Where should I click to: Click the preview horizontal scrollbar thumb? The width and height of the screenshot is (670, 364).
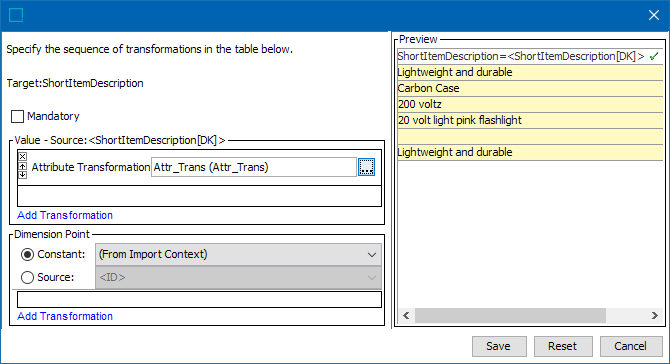(510, 315)
